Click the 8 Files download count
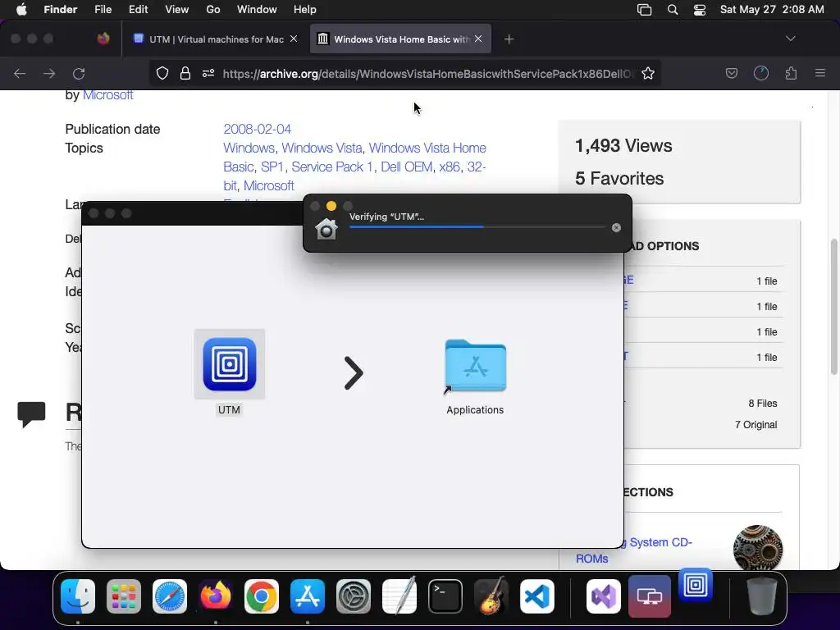 click(762, 404)
